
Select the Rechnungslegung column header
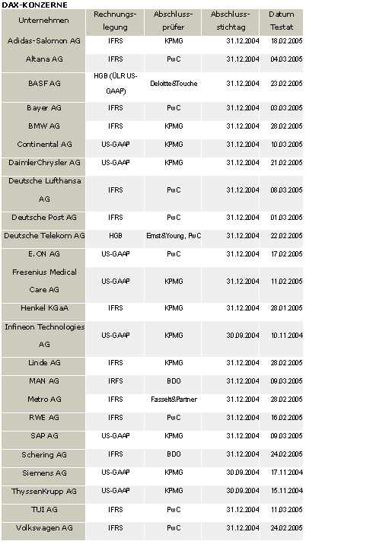tap(115, 22)
